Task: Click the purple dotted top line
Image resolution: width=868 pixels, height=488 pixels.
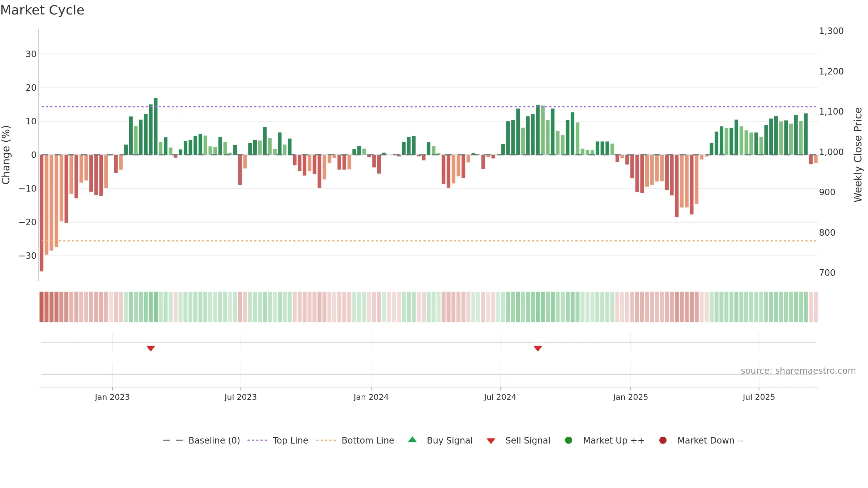Action: [429, 107]
